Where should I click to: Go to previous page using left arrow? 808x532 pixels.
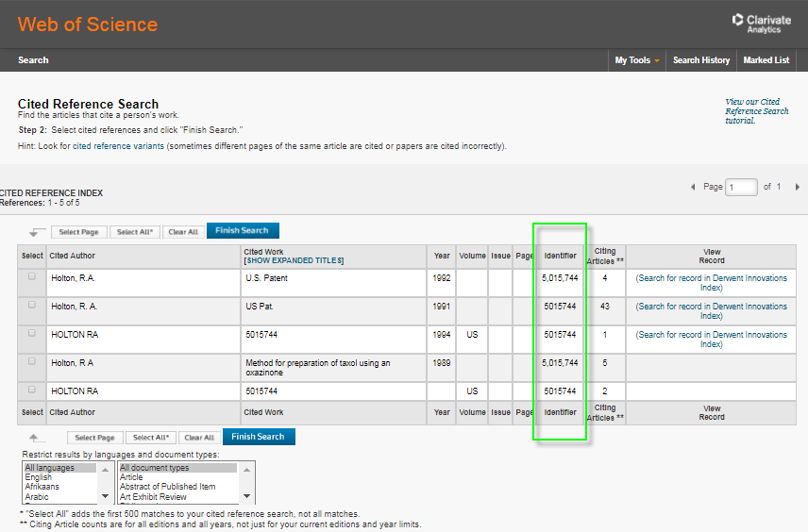(694, 187)
